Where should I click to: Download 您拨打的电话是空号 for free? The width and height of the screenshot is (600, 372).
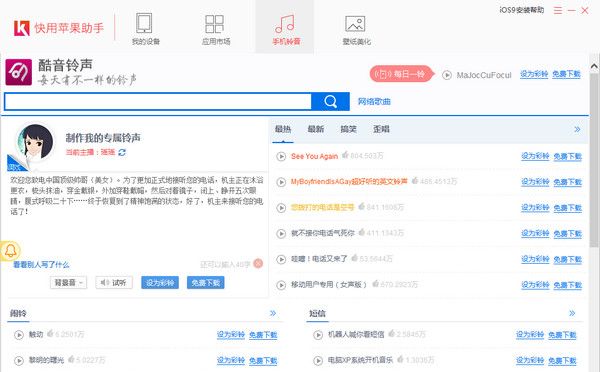click(x=567, y=208)
